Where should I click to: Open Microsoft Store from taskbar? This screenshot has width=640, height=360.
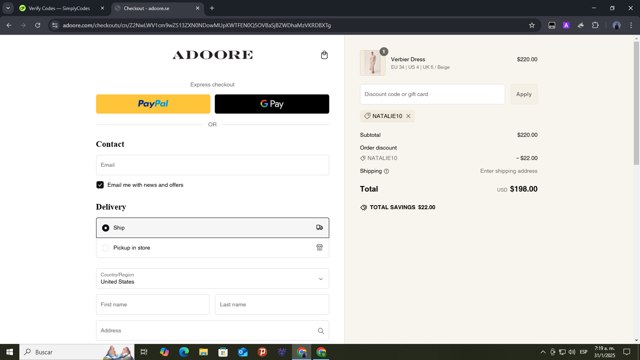[223, 352]
